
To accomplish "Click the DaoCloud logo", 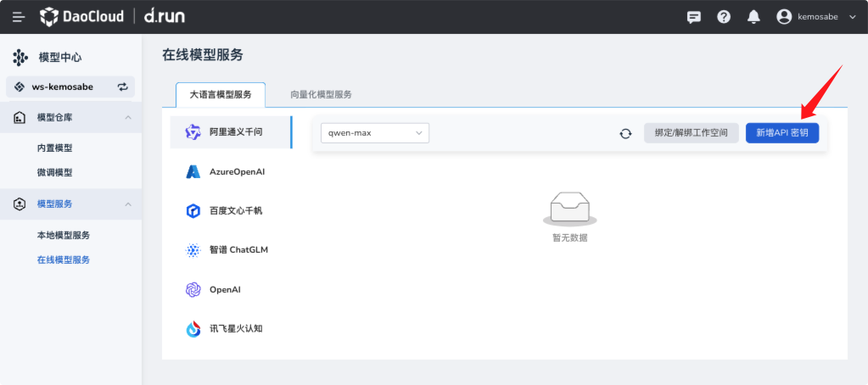I will pyautogui.click(x=81, y=17).
